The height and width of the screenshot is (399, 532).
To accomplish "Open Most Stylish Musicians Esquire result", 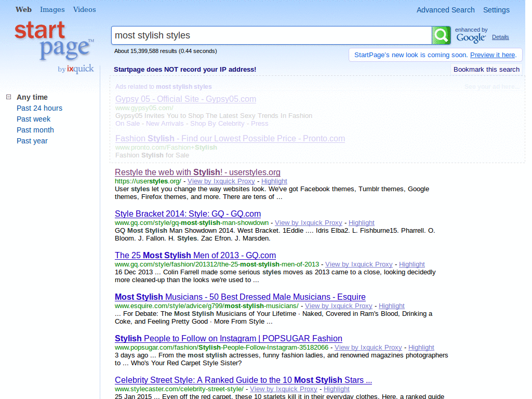I will click(x=240, y=297).
